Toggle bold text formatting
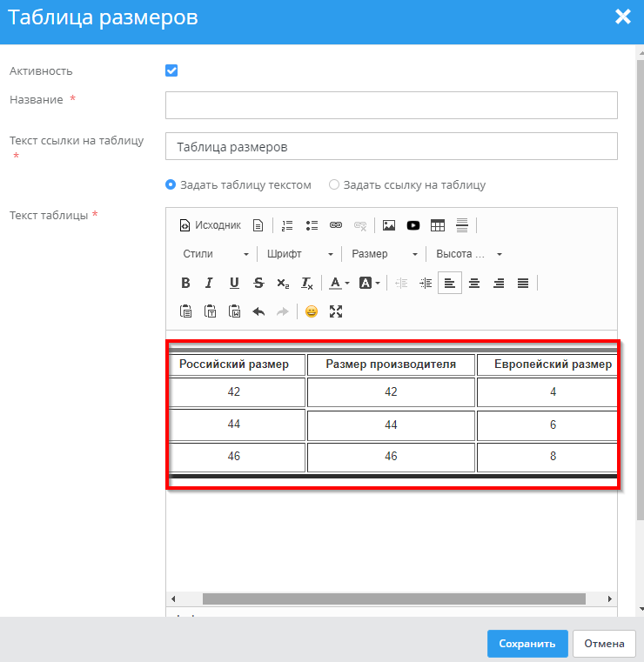The image size is (644, 662). click(185, 283)
